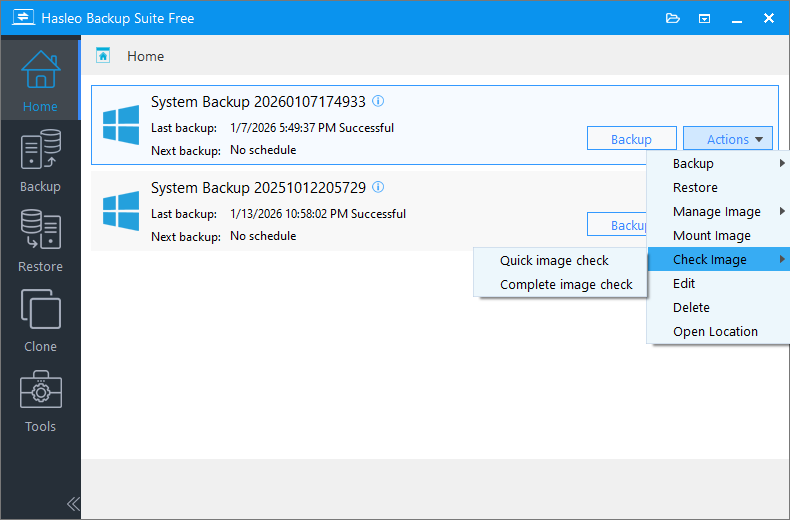Click No schedule under backup 20260107174933
The height and width of the screenshot is (520, 790).
(263, 150)
